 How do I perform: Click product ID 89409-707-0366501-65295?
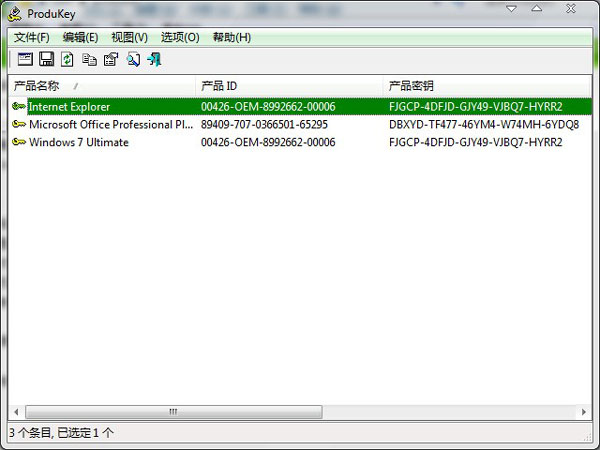(x=264, y=124)
